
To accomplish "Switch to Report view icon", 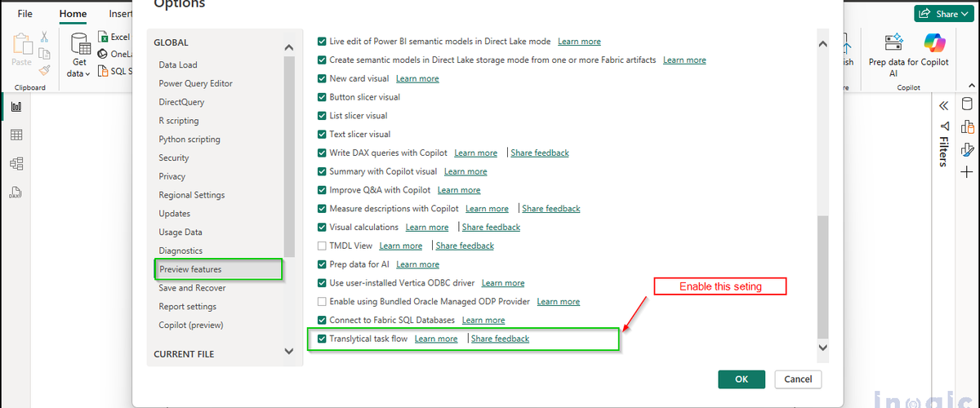I will click(16, 106).
